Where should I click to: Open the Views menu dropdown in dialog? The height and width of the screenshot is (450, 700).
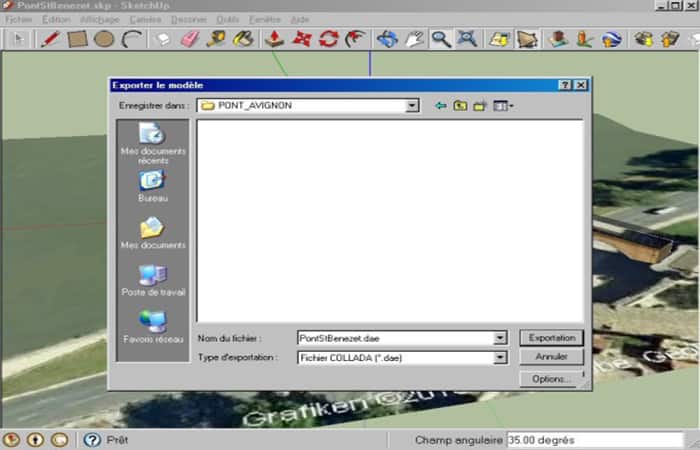[x=503, y=106]
